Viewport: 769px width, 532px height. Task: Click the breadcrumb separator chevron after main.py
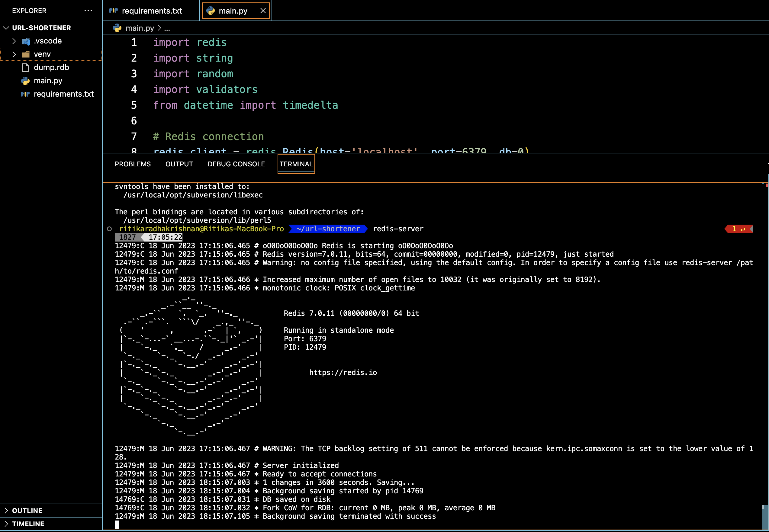159,28
